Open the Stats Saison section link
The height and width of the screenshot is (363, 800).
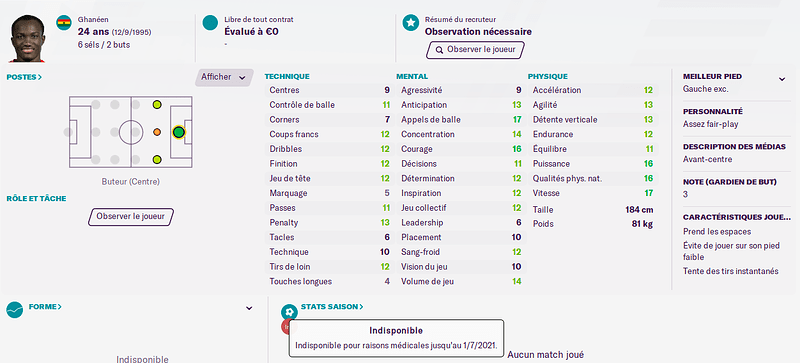[332, 307]
